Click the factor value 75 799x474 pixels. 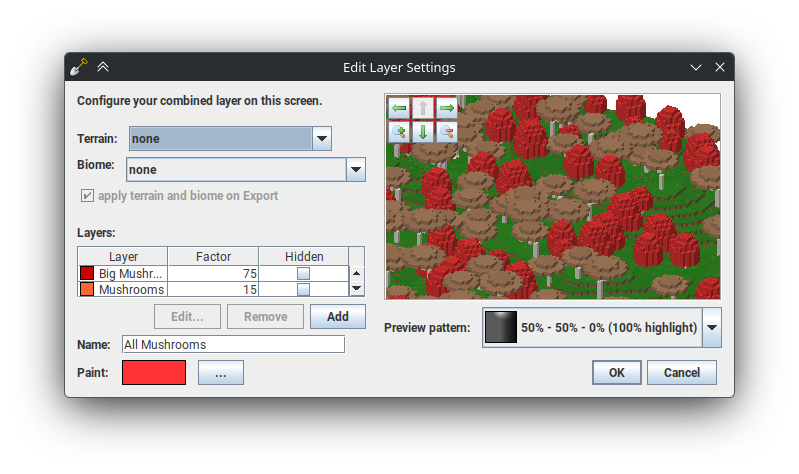213,274
